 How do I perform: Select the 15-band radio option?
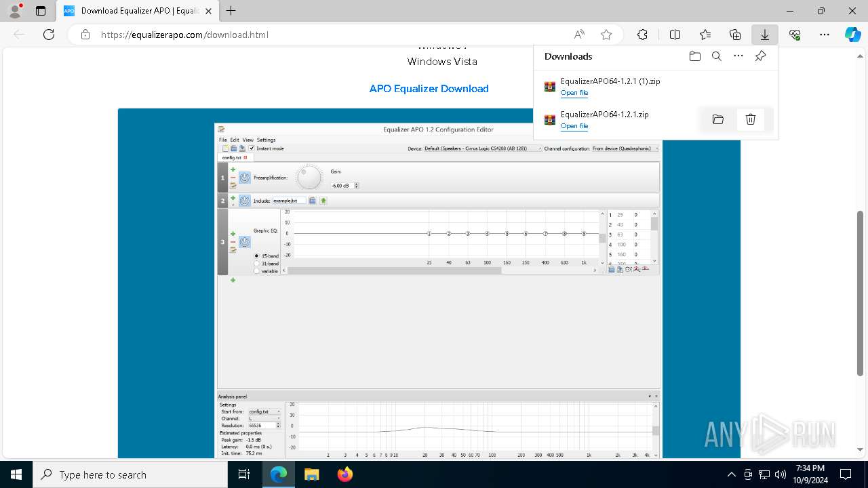pyautogui.click(x=256, y=256)
